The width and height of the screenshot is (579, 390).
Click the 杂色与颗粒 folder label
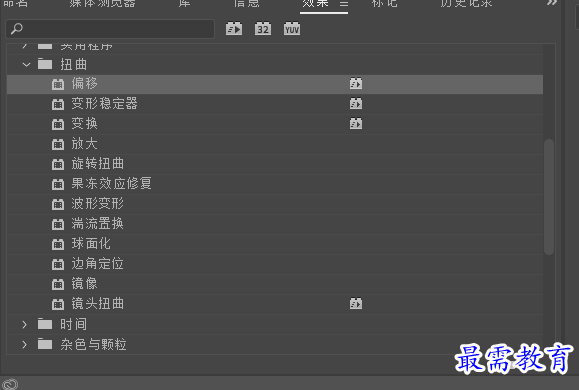[x=93, y=344]
